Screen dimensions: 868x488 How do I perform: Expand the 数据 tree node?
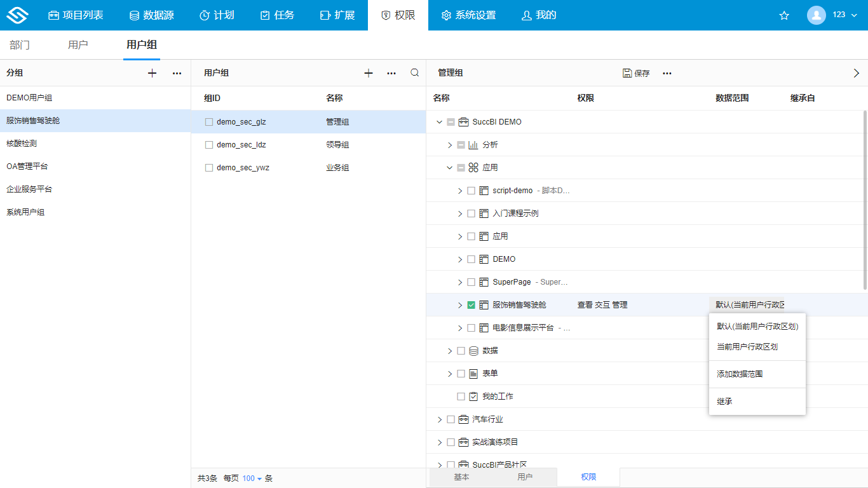tap(449, 350)
